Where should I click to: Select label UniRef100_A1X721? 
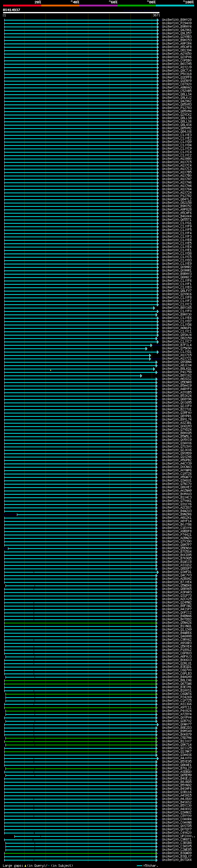tap(177, 358)
